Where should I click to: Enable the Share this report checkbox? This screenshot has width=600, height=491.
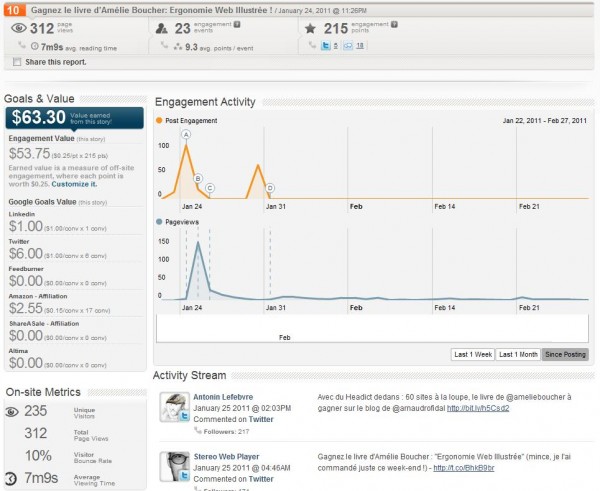tap(17, 62)
